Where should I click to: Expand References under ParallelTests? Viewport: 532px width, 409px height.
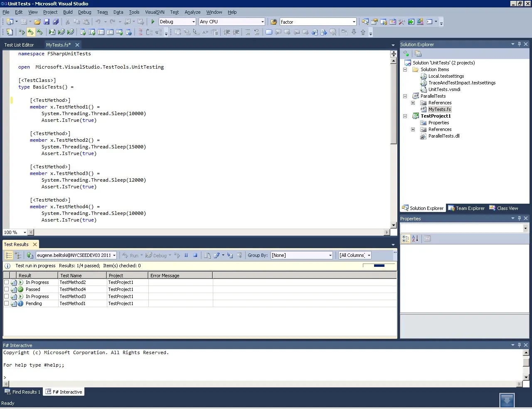tap(413, 103)
